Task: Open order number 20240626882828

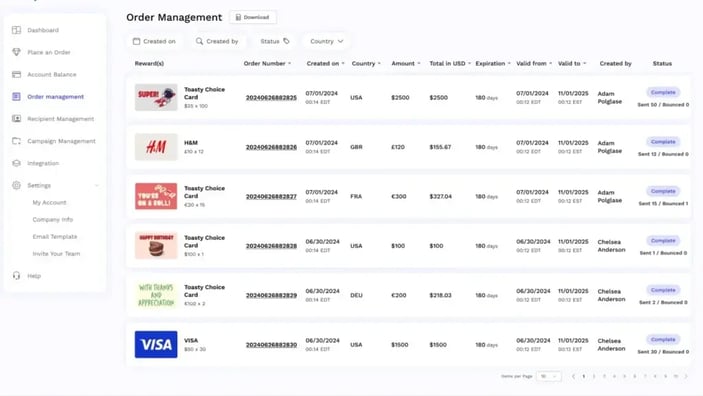Action: tap(271, 246)
